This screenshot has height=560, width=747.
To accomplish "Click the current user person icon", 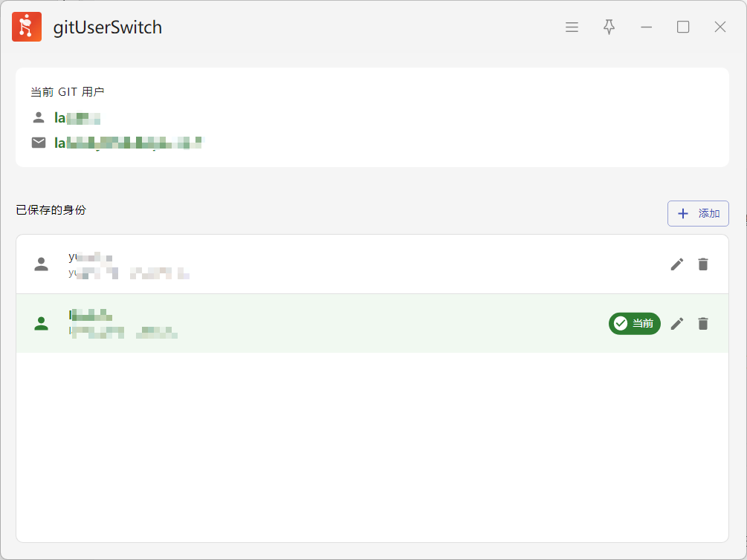I will [x=39, y=117].
